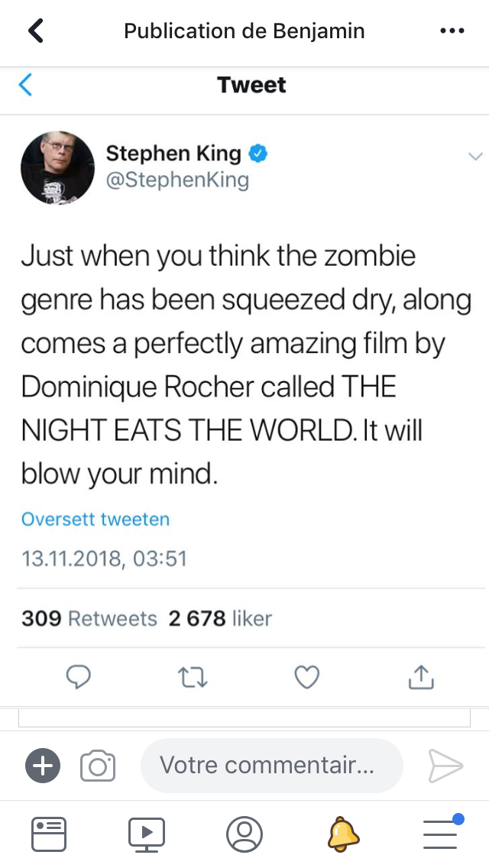This screenshot has height=868, width=489.
Task: Expand the tweet options down chevron
Action: tap(475, 157)
